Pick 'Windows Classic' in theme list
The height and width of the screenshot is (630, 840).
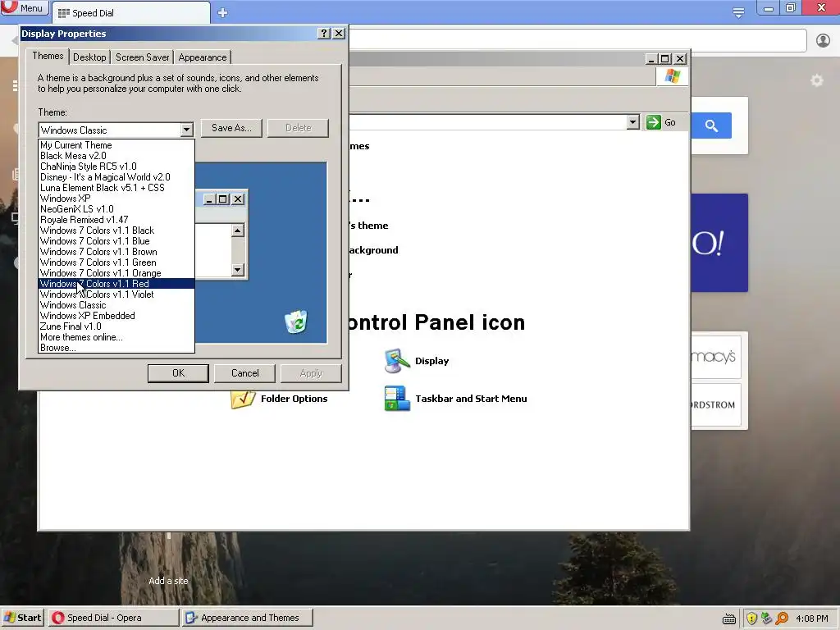click(116, 305)
